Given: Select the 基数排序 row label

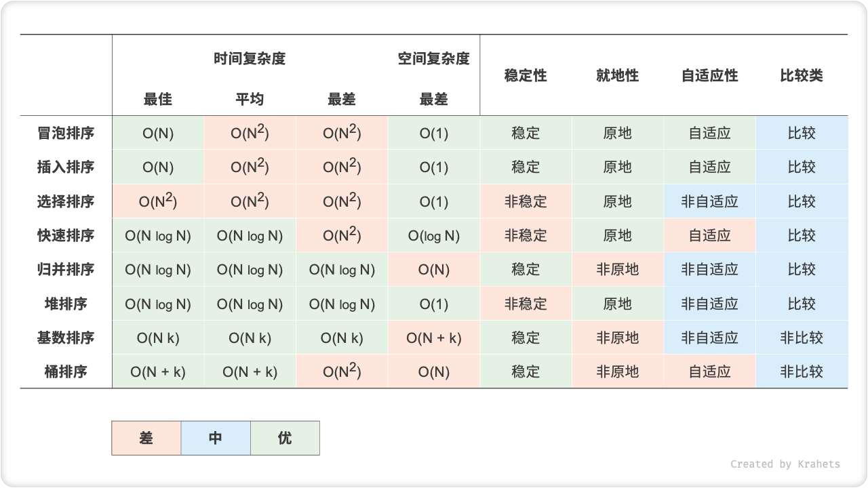Looking at the screenshot, I should pyautogui.click(x=65, y=337).
